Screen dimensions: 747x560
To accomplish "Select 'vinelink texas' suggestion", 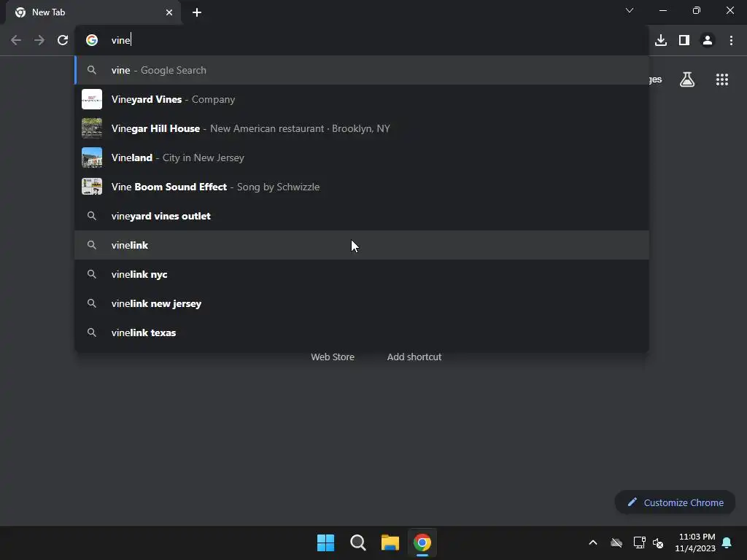I will (x=362, y=332).
